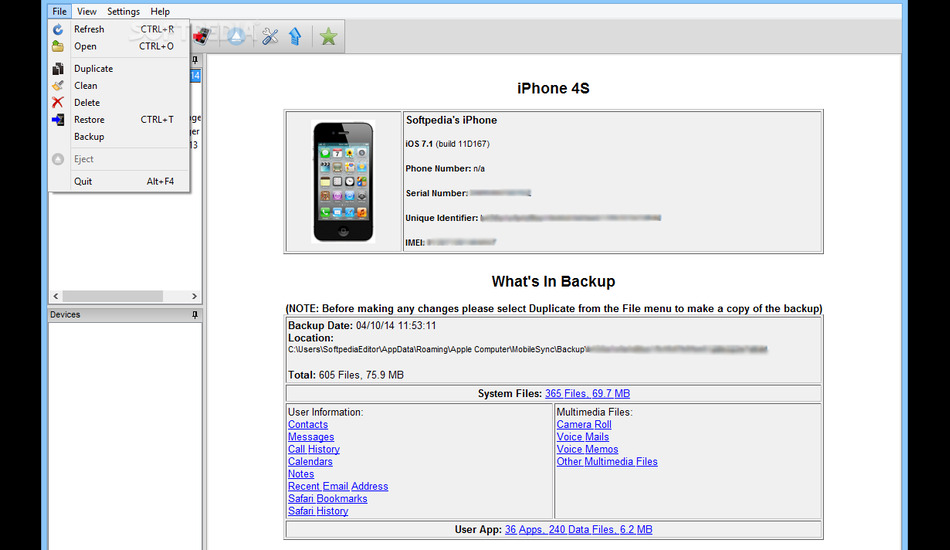Click the eject toolbar icon
This screenshot has height=550, width=950.
pyautogui.click(x=236, y=36)
